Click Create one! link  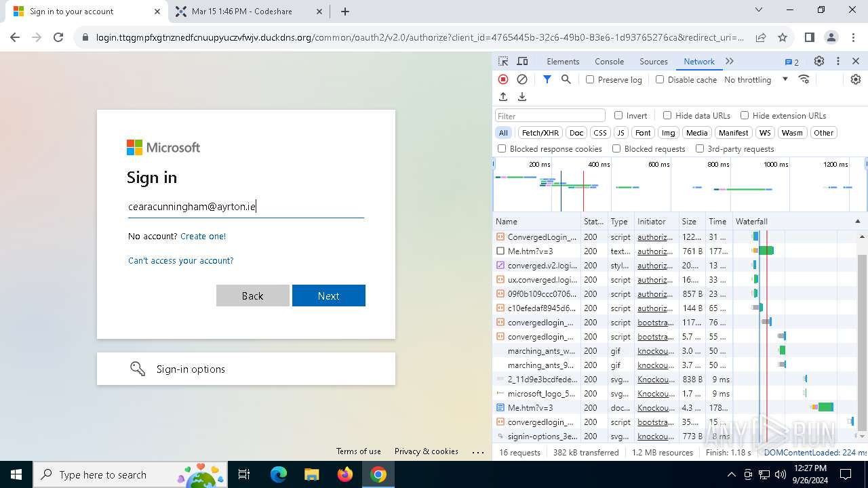tap(203, 236)
